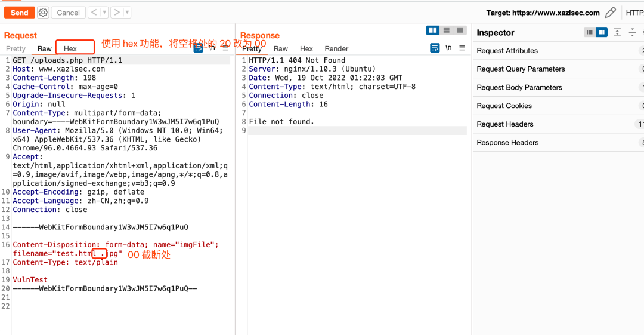Expand Request Cookies section
This screenshot has height=335, width=644.
coord(558,106)
